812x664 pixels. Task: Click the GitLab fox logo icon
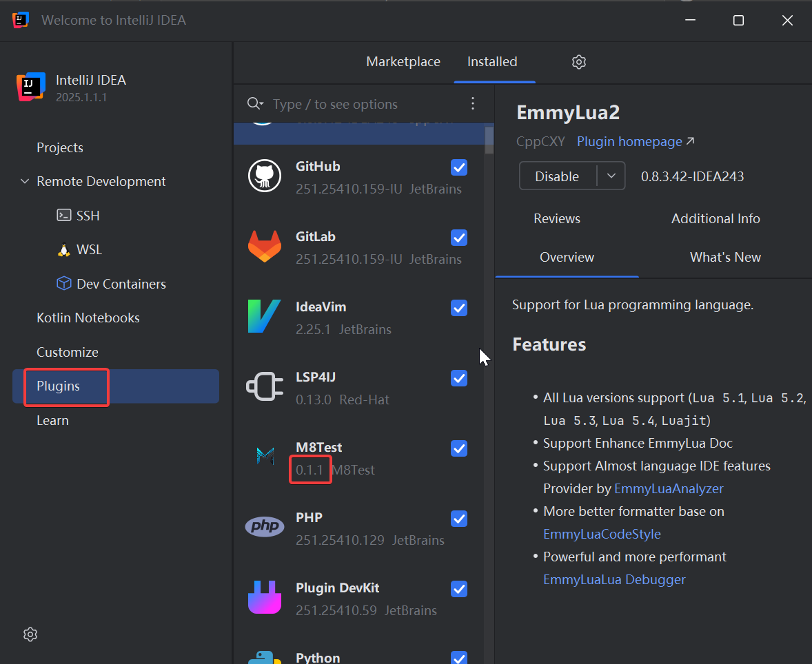pos(265,247)
